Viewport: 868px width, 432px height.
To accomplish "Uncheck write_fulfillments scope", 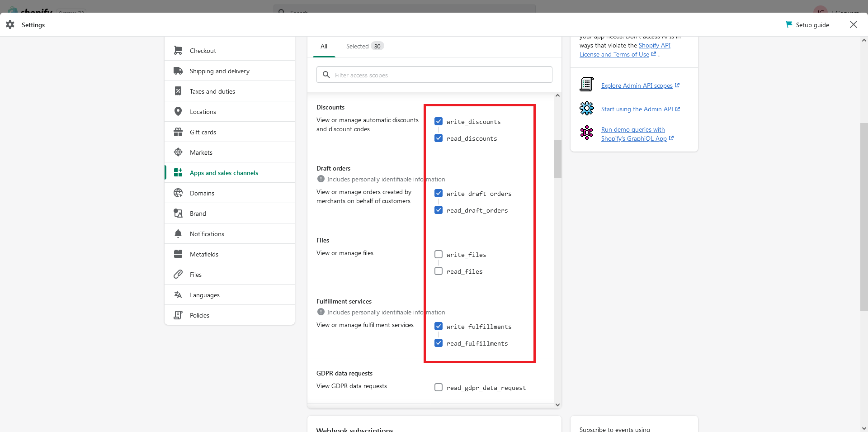I will pos(439,326).
